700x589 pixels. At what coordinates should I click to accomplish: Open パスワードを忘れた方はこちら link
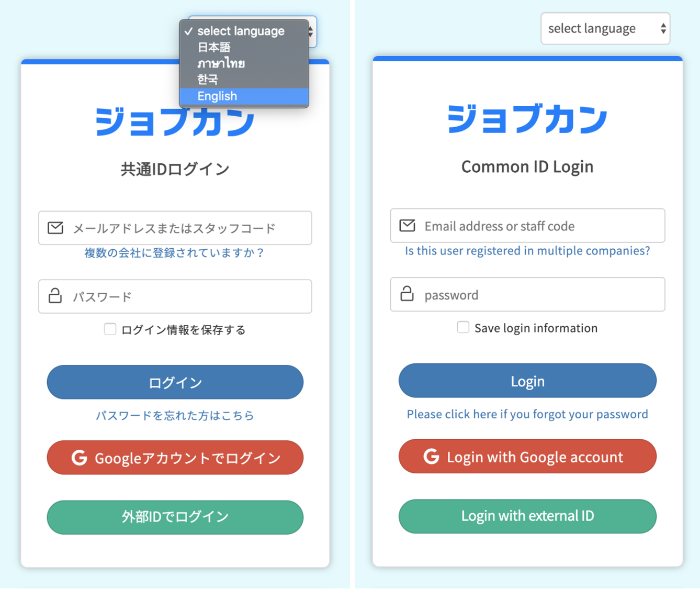(175, 416)
